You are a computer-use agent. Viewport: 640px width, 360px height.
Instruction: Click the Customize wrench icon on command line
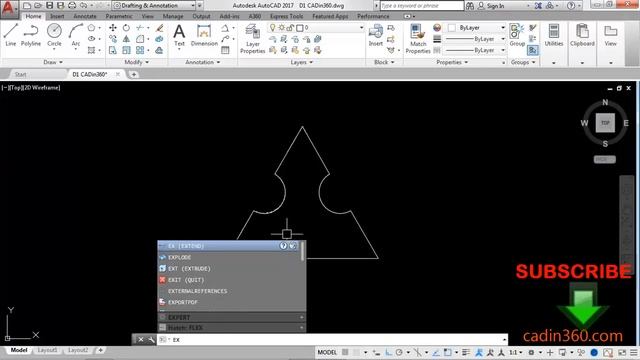(151, 340)
